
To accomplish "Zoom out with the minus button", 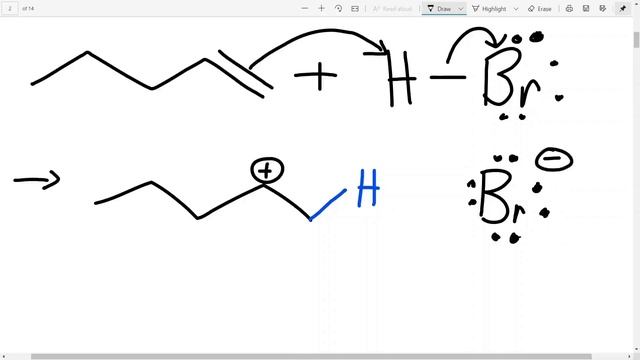I will 304,9.
